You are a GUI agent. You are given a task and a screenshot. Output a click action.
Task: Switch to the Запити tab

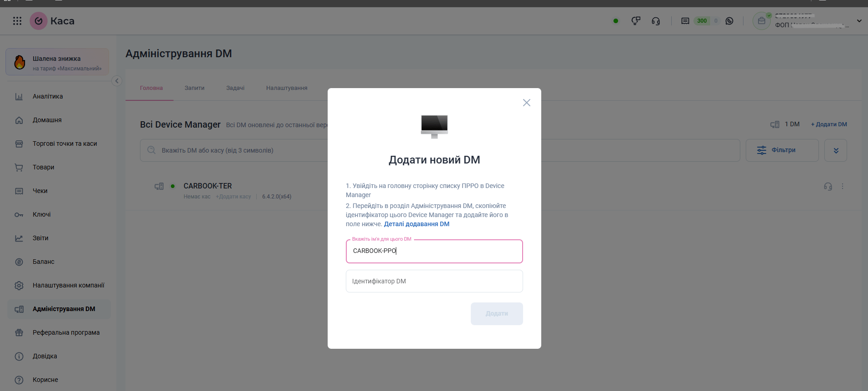tap(195, 88)
